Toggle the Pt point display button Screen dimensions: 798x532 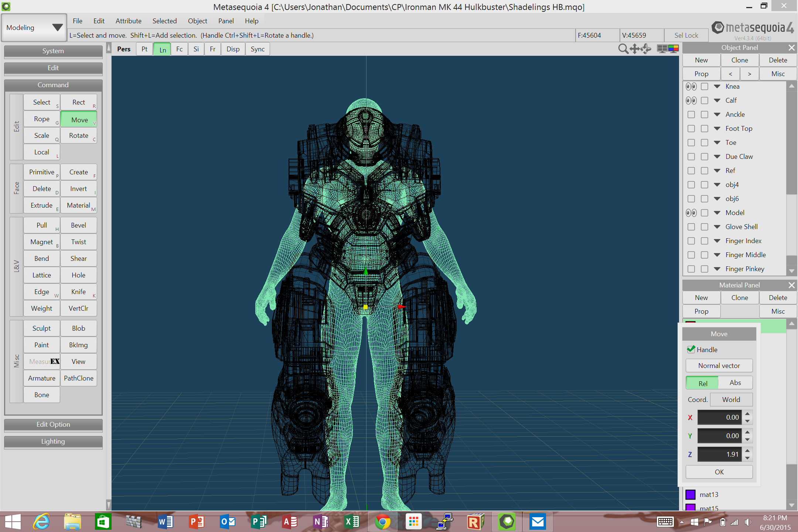click(x=144, y=49)
